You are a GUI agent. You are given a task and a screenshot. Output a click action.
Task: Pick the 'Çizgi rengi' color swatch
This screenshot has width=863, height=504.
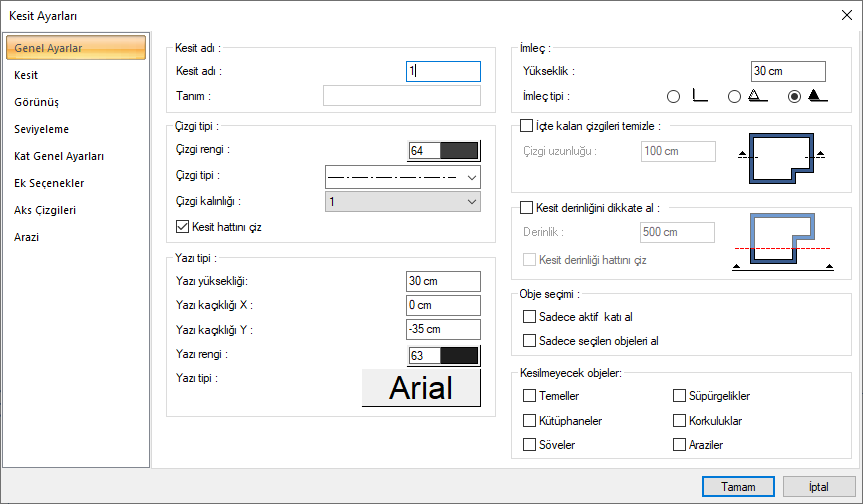pos(445,151)
